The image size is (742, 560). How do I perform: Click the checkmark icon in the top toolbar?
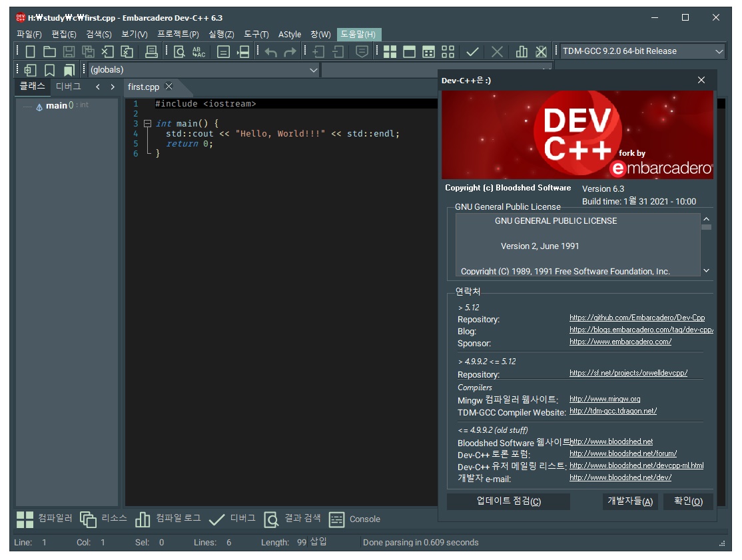tap(472, 51)
